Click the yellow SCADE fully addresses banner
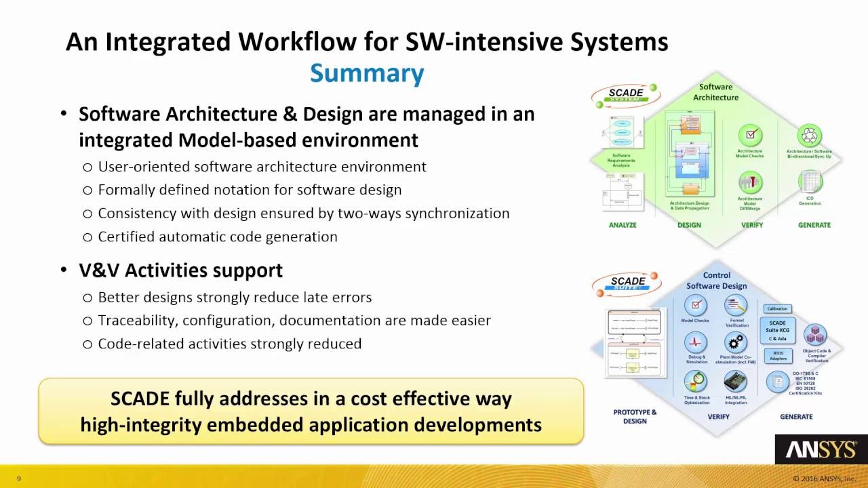This screenshot has width=868, height=488. (x=311, y=412)
